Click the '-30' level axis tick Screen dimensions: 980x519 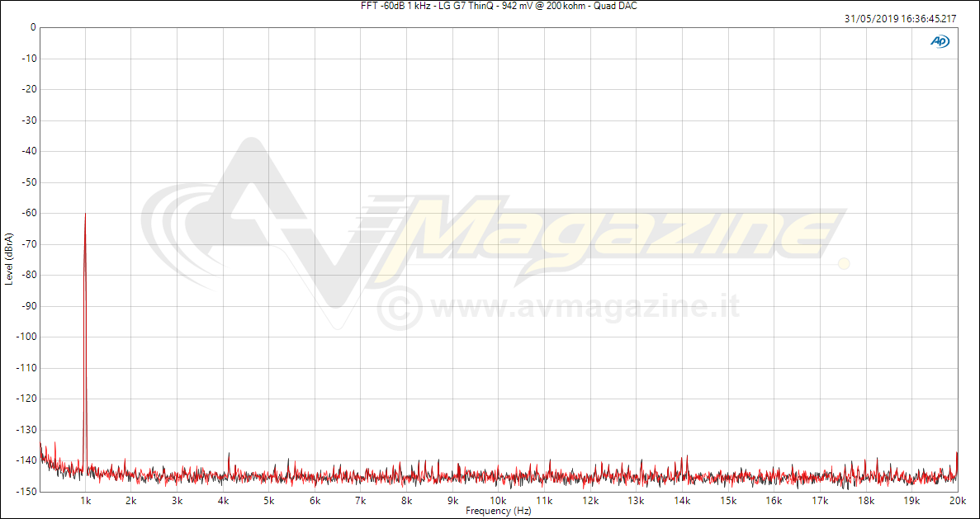click(28, 120)
